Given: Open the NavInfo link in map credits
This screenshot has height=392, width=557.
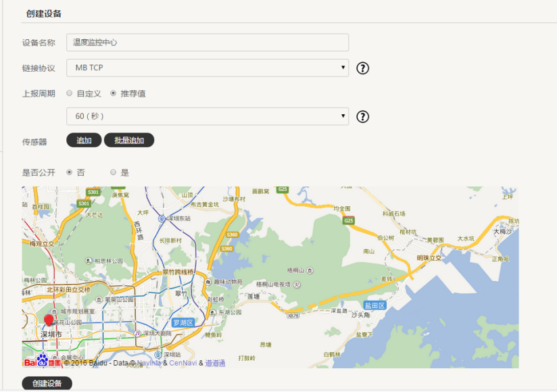Looking at the screenshot, I should pyautogui.click(x=149, y=363).
